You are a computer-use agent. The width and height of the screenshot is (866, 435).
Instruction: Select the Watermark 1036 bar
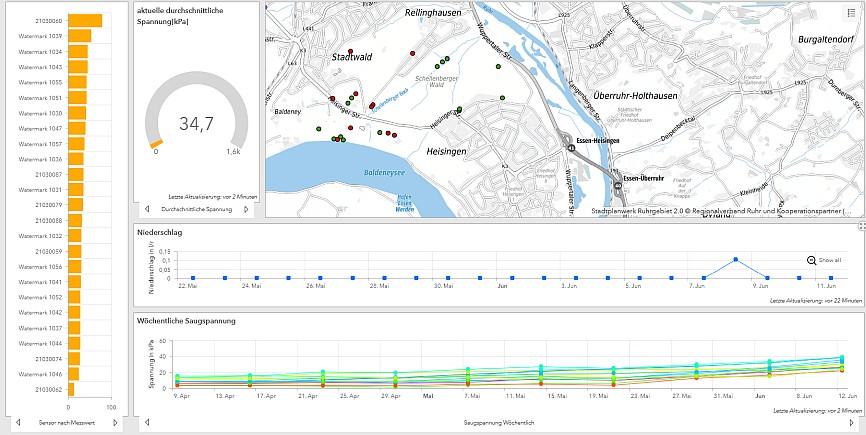pyautogui.click(x=76, y=159)
